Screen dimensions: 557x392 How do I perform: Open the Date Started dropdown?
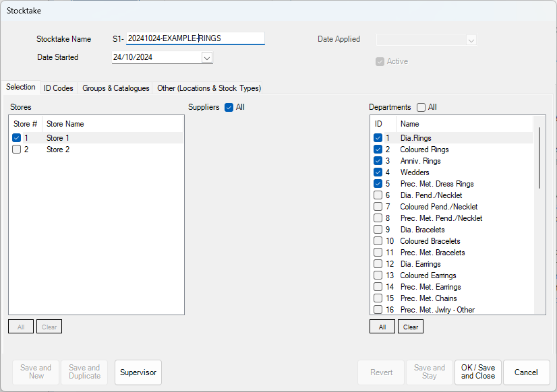(206, 57)
